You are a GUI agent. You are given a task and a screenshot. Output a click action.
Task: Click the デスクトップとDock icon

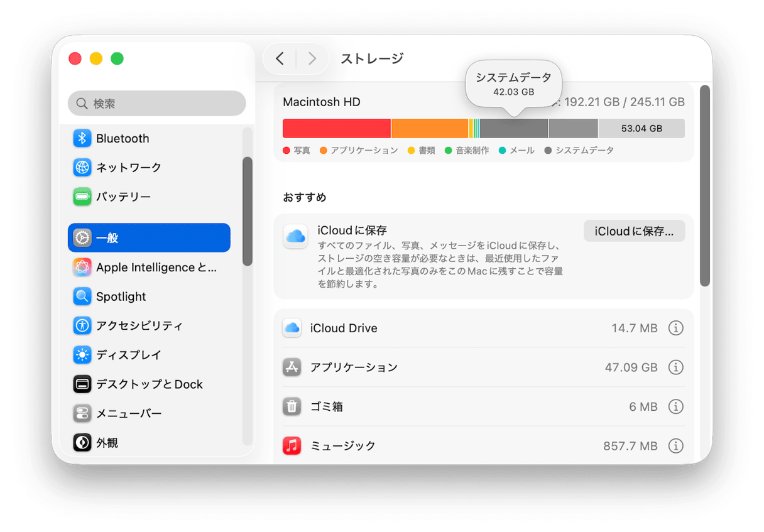(x=82, y=384)
